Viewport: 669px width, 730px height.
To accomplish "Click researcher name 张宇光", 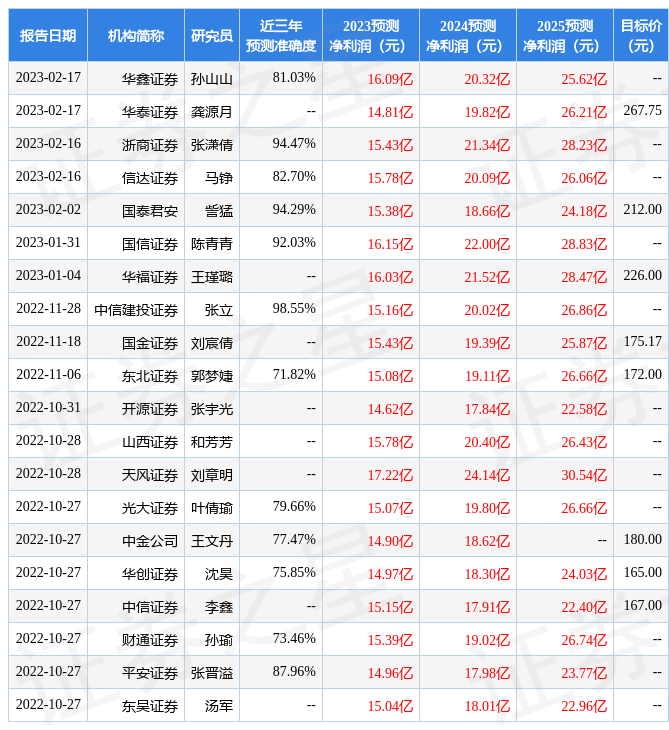I will (x=212, y=409).
